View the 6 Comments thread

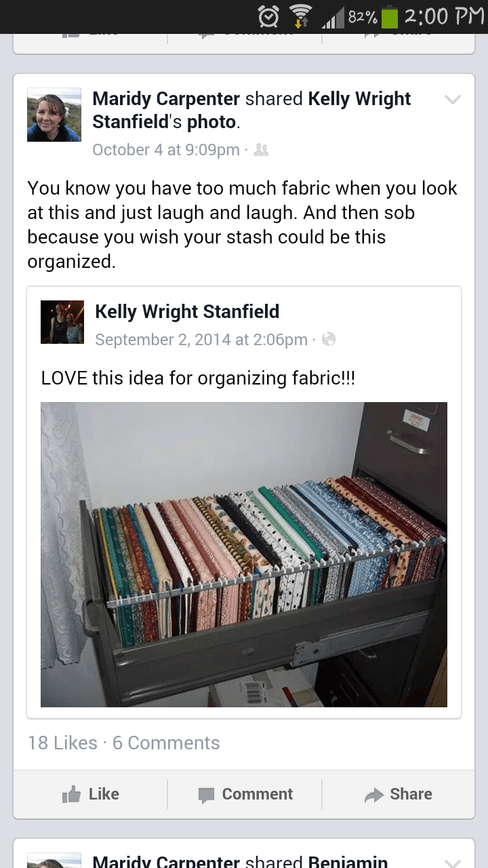166,743
